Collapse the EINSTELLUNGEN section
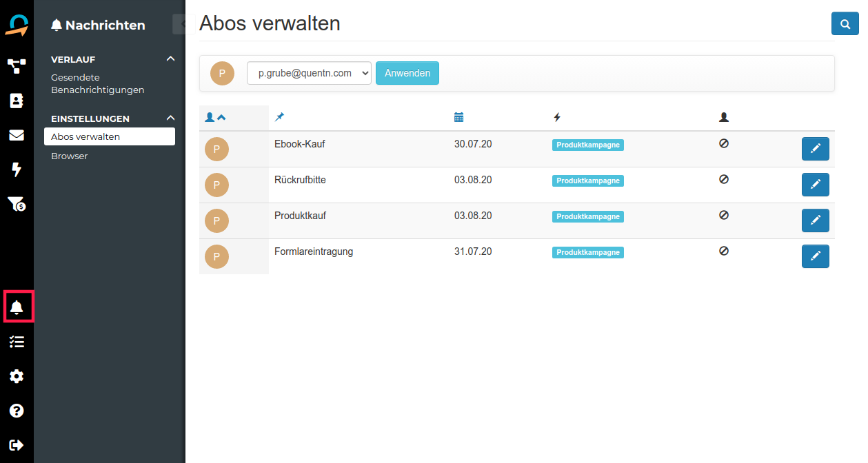The image size is (868, 463). point(170,119)
